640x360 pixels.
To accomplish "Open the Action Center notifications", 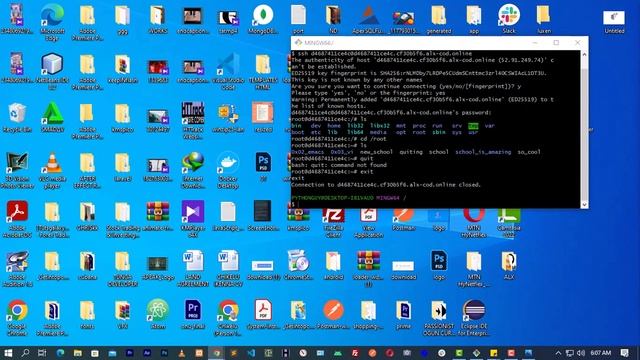I will coord(624,353).
